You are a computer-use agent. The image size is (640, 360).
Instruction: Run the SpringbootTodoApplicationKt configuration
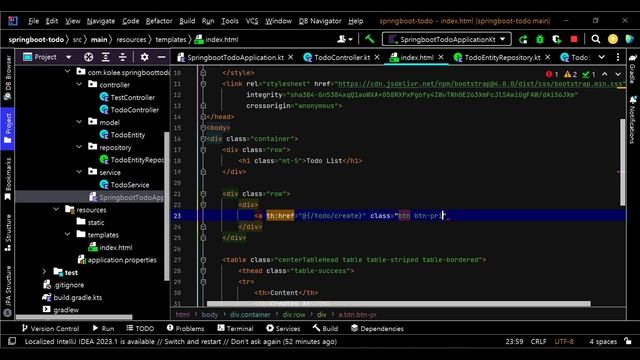(523, 39)
